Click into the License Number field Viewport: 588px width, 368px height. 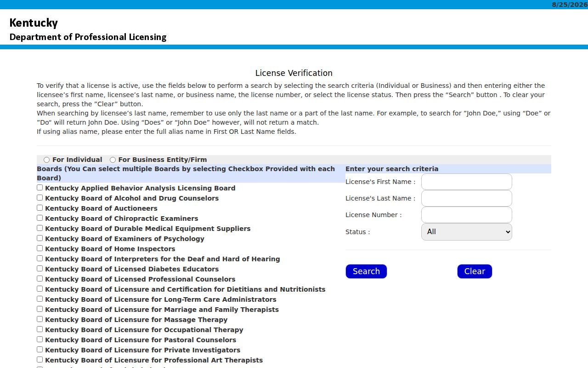point(466,215)
